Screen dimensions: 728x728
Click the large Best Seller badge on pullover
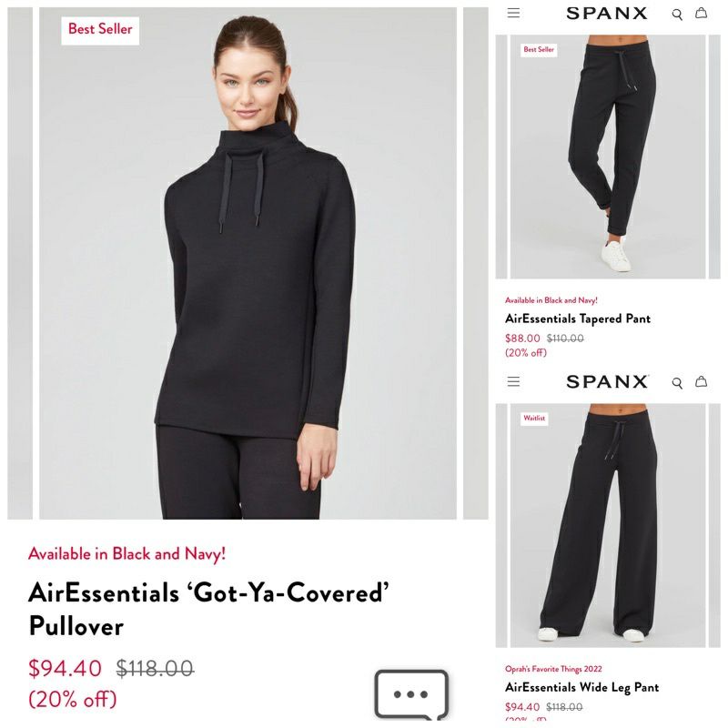tap(100, 29)
